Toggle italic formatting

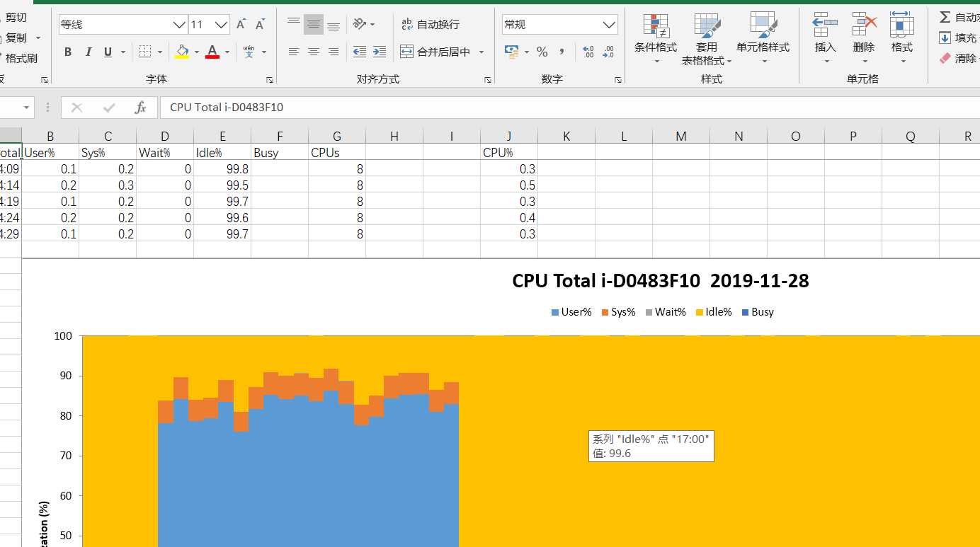(89, 52)
